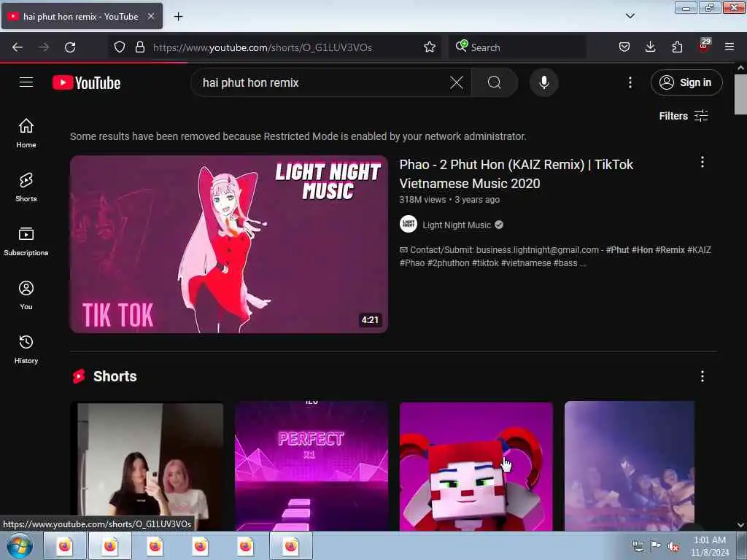747x560 pixels.
Task: Open Subscriptions in the sidebar
Action: click(x=26, y=241)
